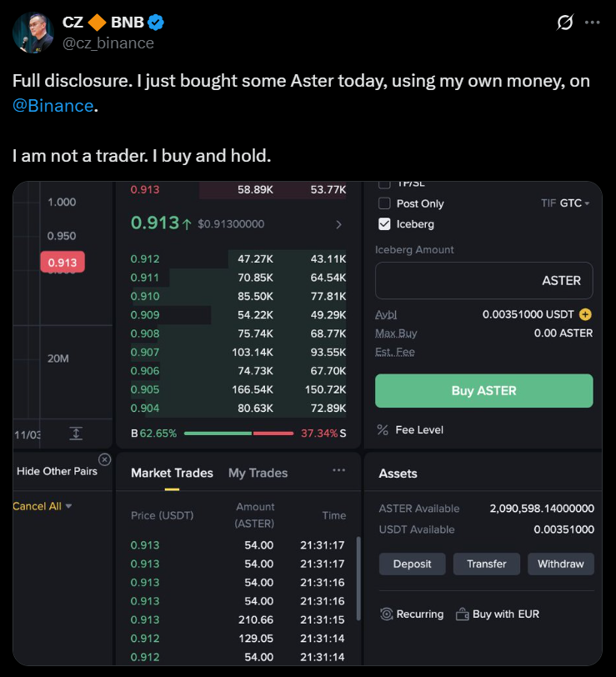Screen dimensions: 616x677
Task: Toggle the TP/SL checkbox
Action: (384, 184)
